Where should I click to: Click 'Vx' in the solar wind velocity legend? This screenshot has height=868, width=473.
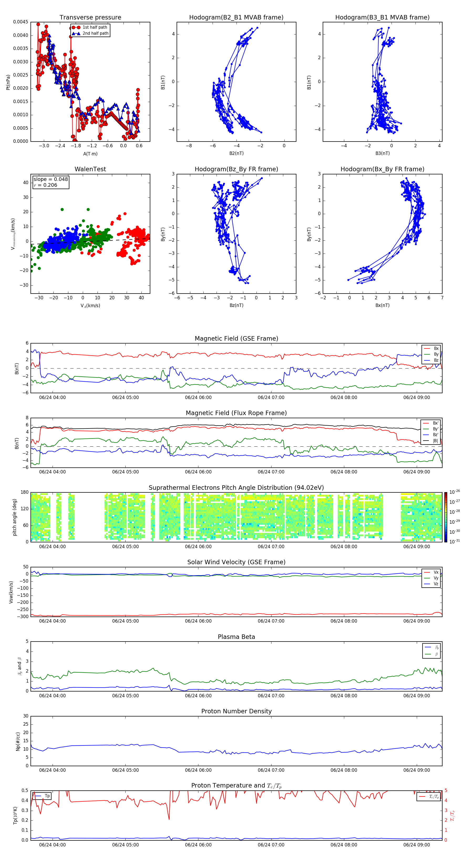tap(431, 572)
